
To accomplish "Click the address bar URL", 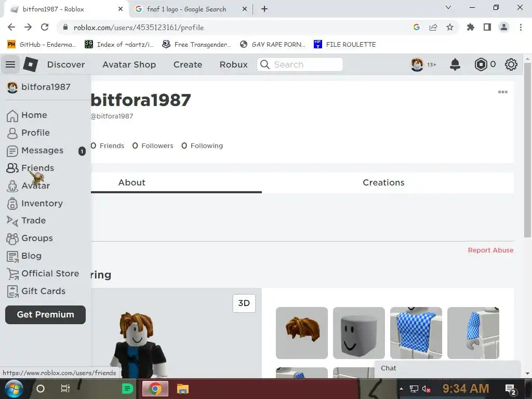I will 139,28.
